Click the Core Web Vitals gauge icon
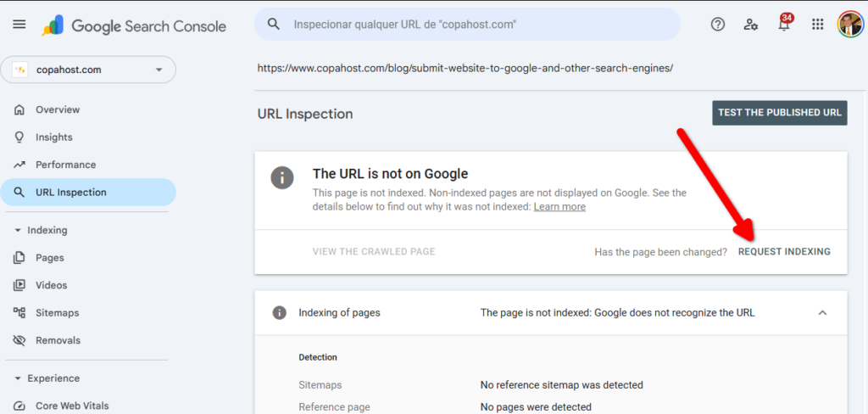The width and height of the screenshot is (868, 414). pyautogui.click(x=19, y=406)
